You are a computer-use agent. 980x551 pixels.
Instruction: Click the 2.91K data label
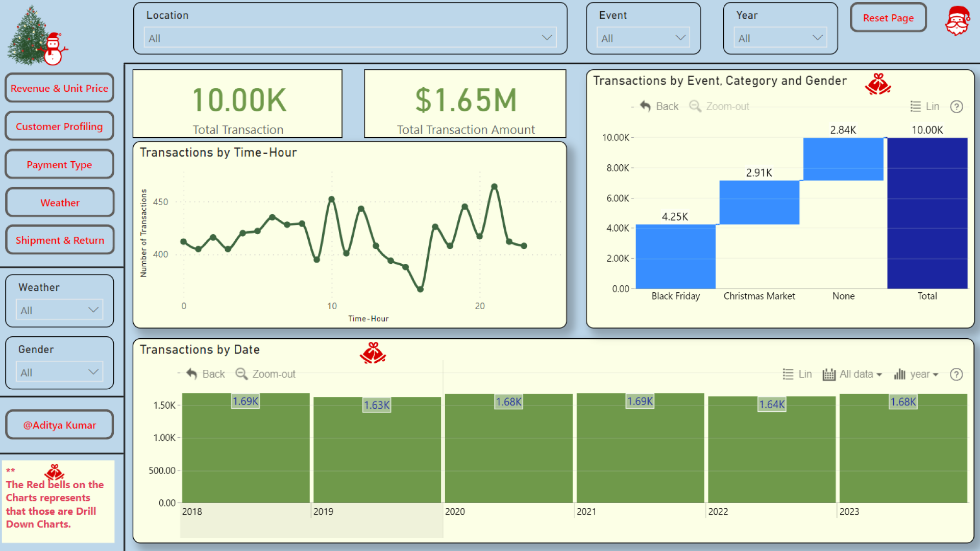pos(759,173)
